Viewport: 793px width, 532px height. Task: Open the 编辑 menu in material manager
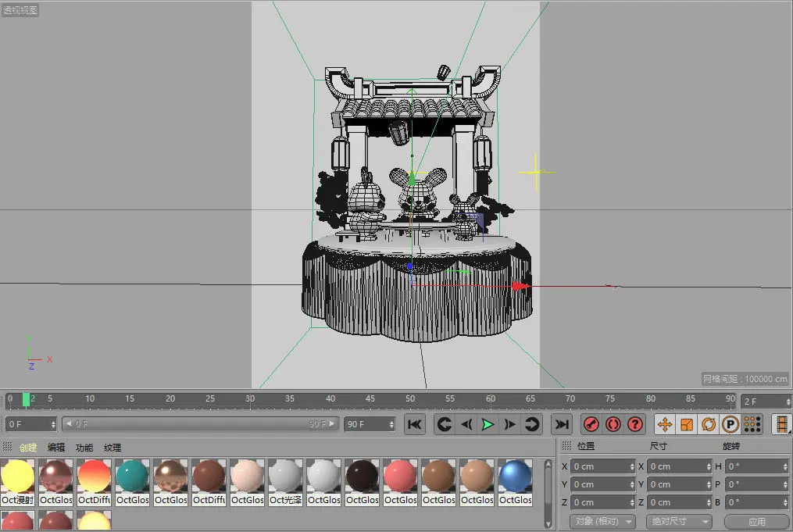[x=56, y=448]
